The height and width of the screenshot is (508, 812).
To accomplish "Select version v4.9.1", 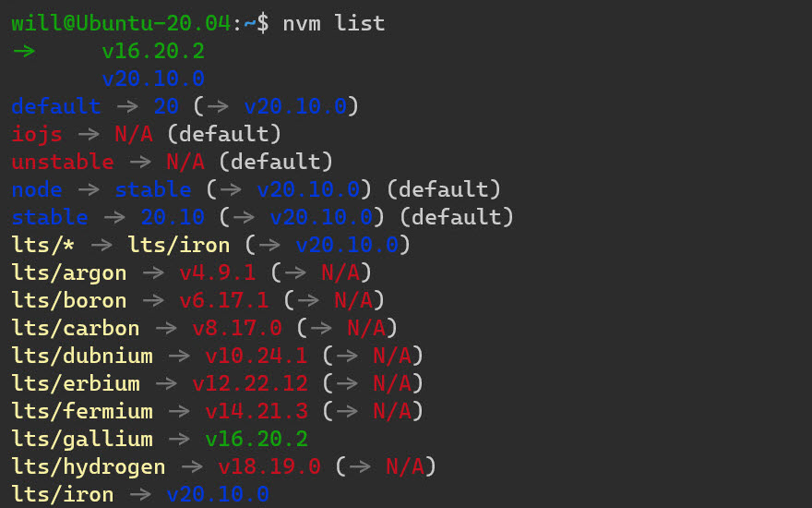I will tap(218, 272).
